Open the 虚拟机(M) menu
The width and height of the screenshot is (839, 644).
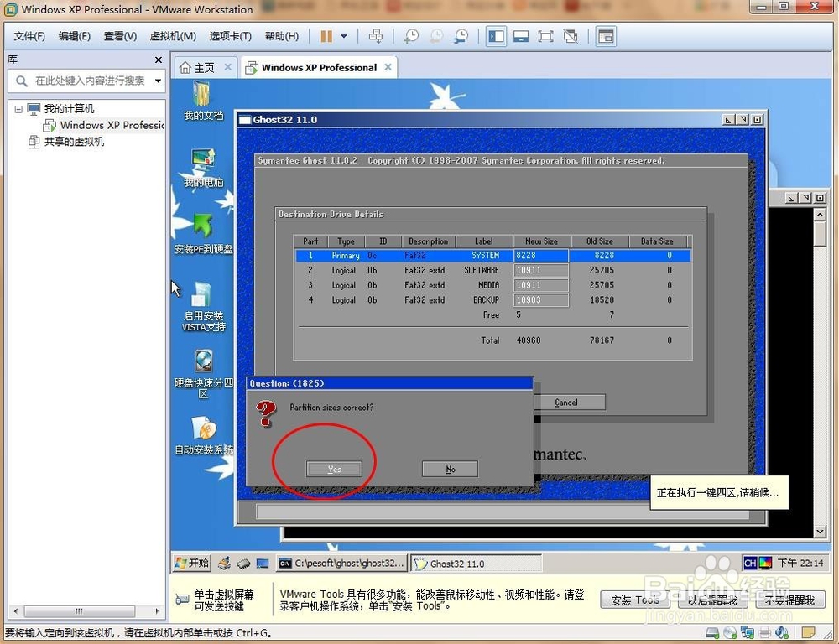(x=173, y=36)
